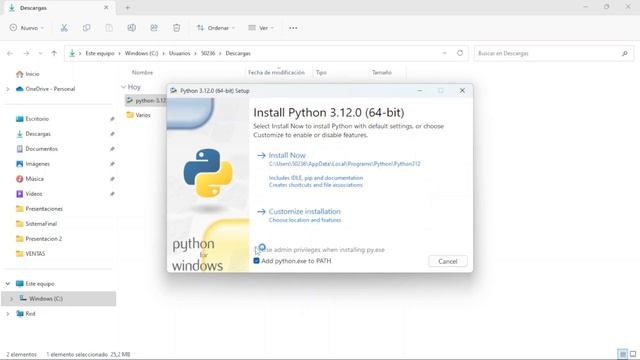
Task: Expand the OneDrive - Personal tree node
Action: pos(7,89)
